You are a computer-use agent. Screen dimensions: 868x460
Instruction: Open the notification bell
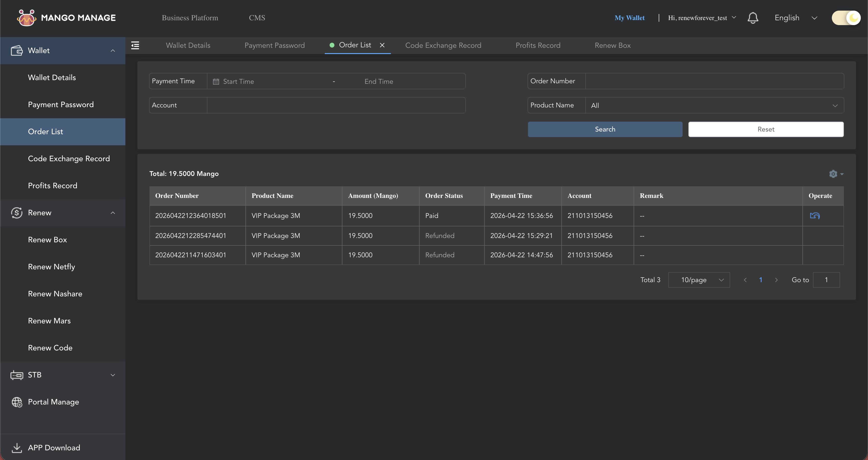pyautogui.click(x=753, y=18)
